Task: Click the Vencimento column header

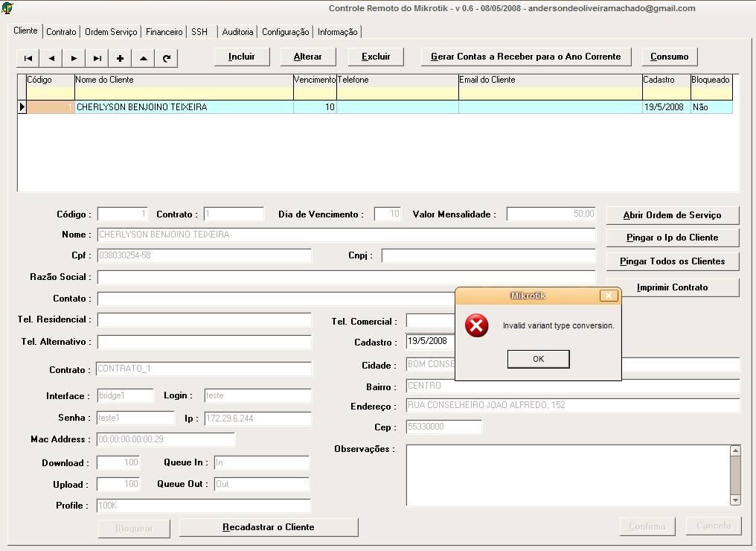Action: pos(315,80)
